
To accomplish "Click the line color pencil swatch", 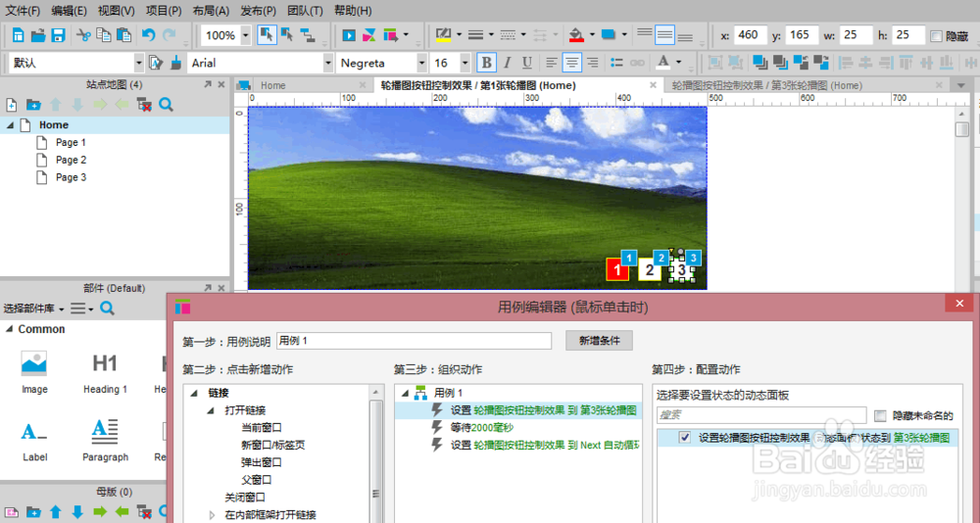I will [x=443, y=35].
